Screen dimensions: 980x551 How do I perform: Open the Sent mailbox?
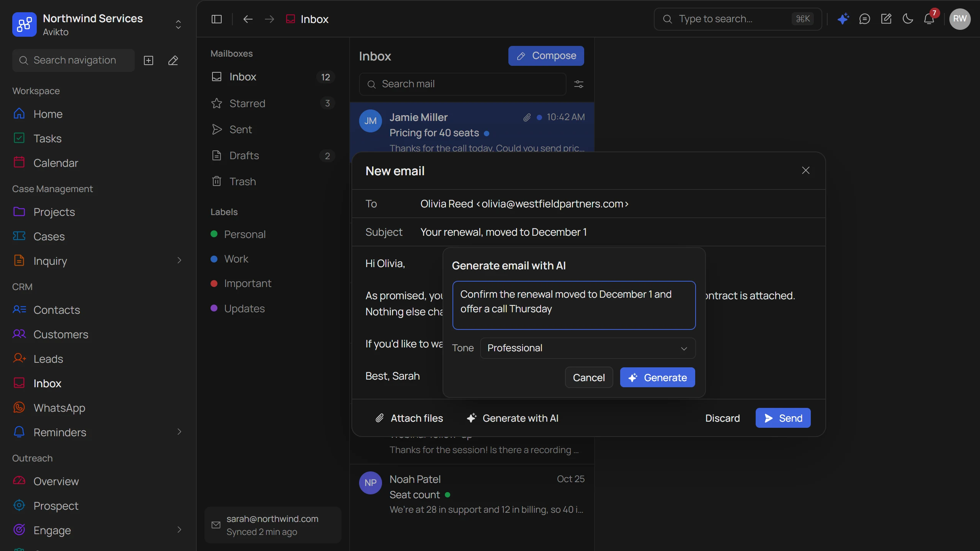point(273,129)
